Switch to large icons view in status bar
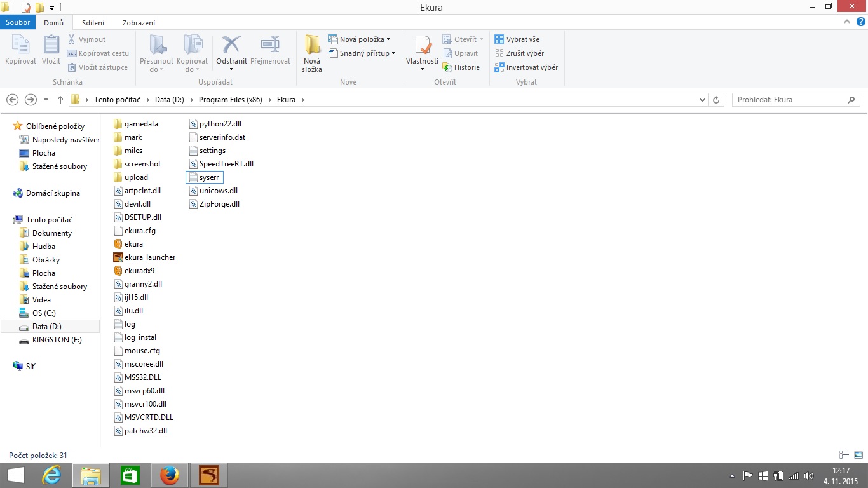 (x=858, y=455)
